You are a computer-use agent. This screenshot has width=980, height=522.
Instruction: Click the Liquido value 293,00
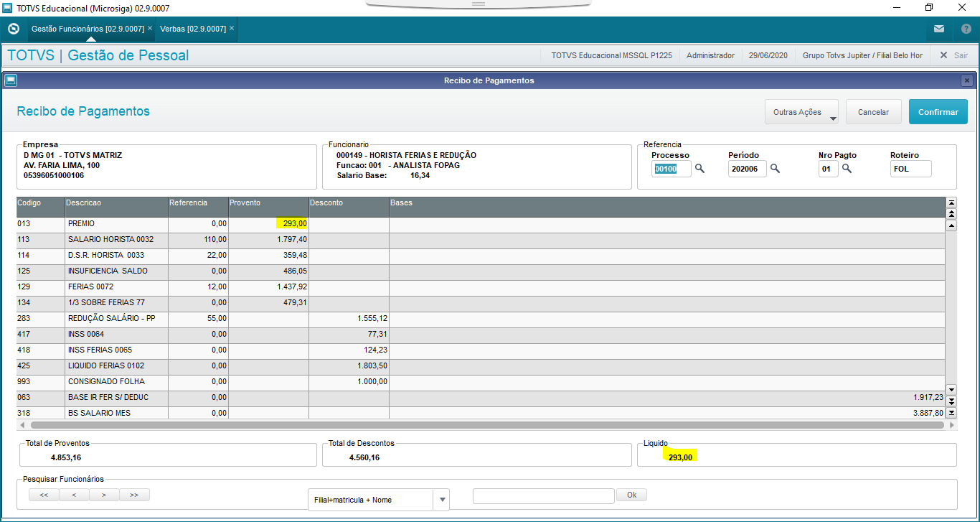pyautogui.click(x=680, y=457)
